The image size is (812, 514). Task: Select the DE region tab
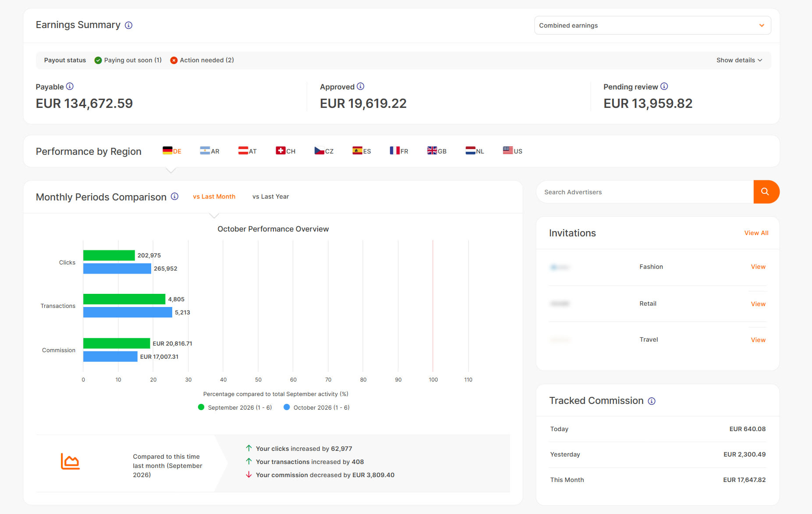[172, 151]
